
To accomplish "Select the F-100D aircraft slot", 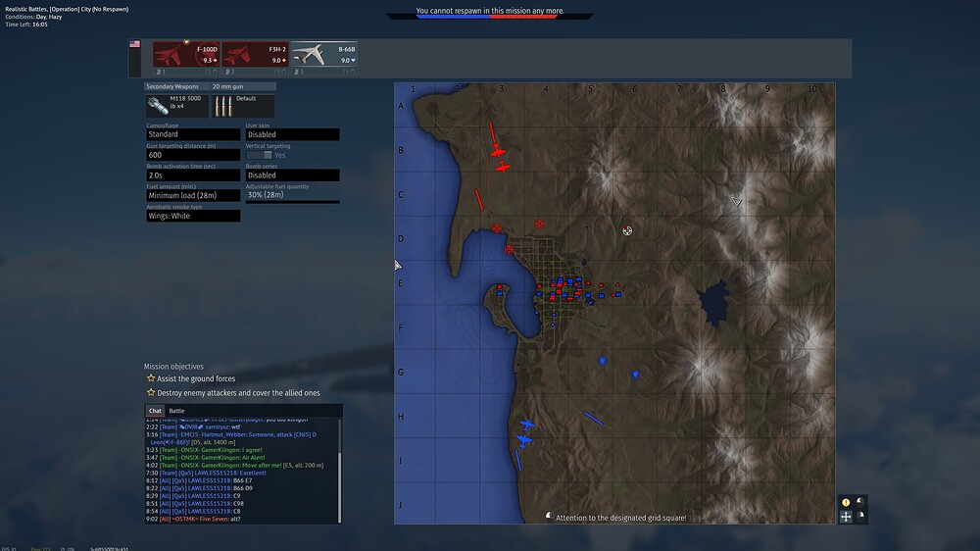I will point(186,58).
